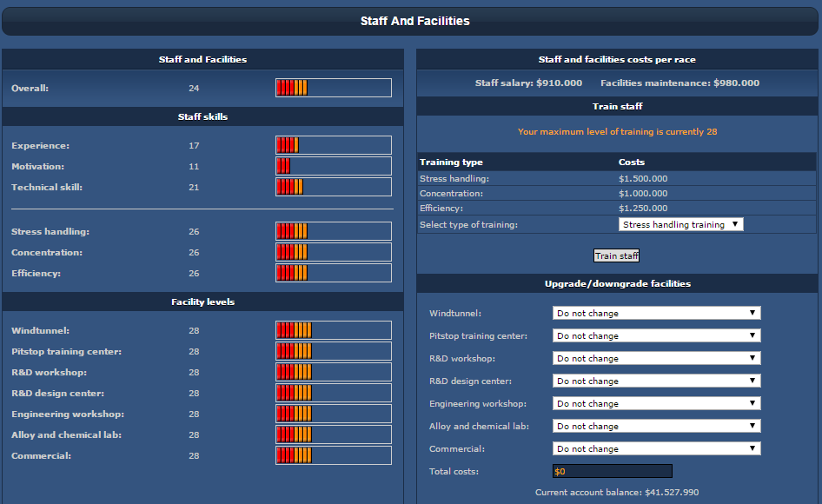
Task: Expand the R&D workshop upgrade dropdown
Action: 656,358
